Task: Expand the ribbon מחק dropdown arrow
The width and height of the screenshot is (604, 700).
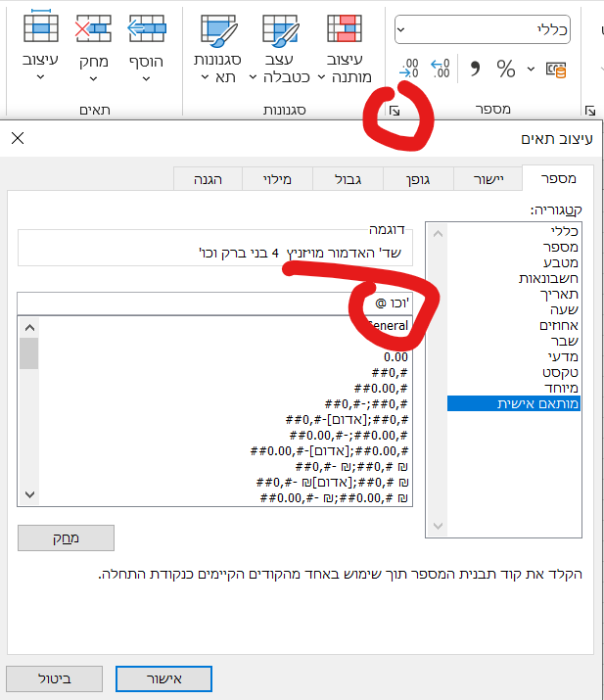Action: [93, 79]
